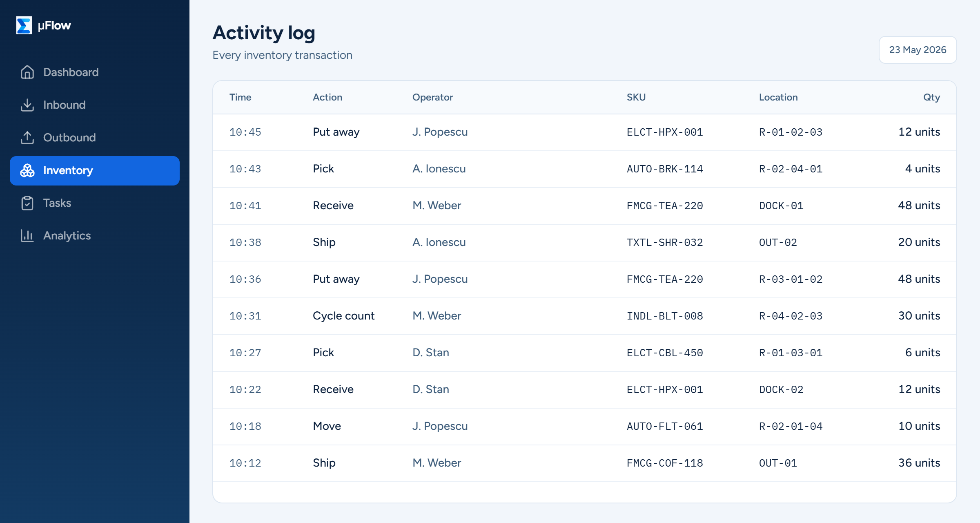Click the Inbound download-arrow icon
The height and width of the screenshot is (523, 980).
(27, 105)
